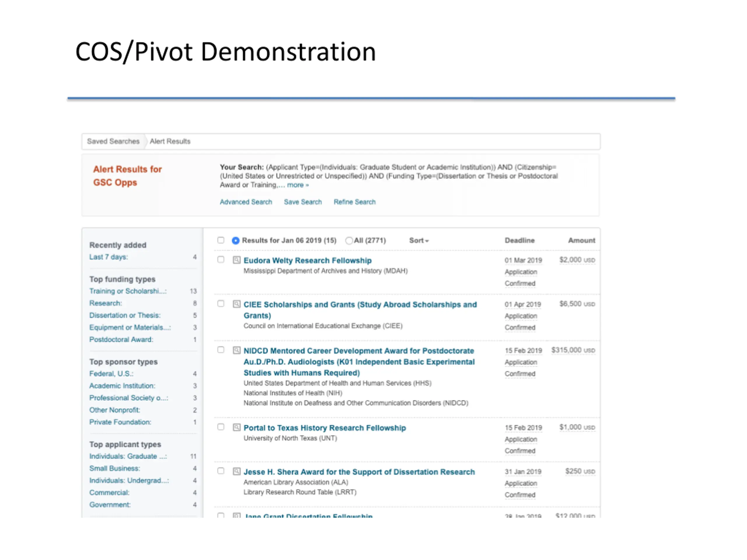Click National Institutes of Health (NIH) text
This screenshot has height=560, width=747.
pos(293,393)
